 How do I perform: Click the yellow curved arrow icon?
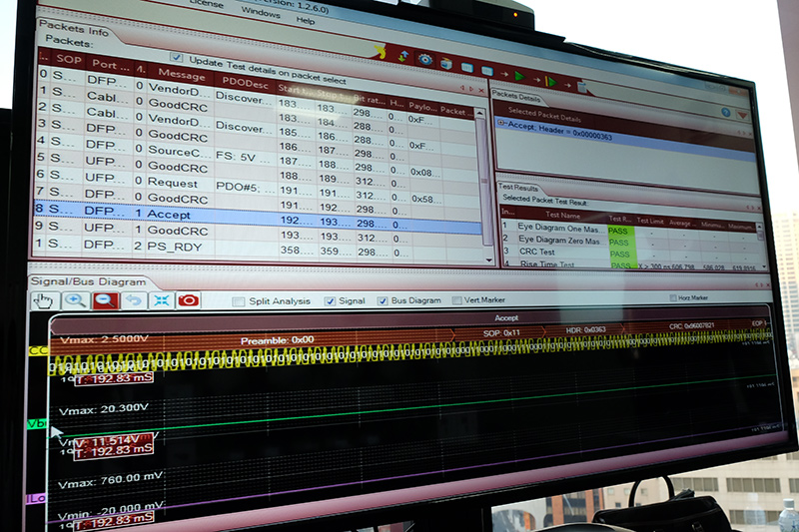point(381,52)
